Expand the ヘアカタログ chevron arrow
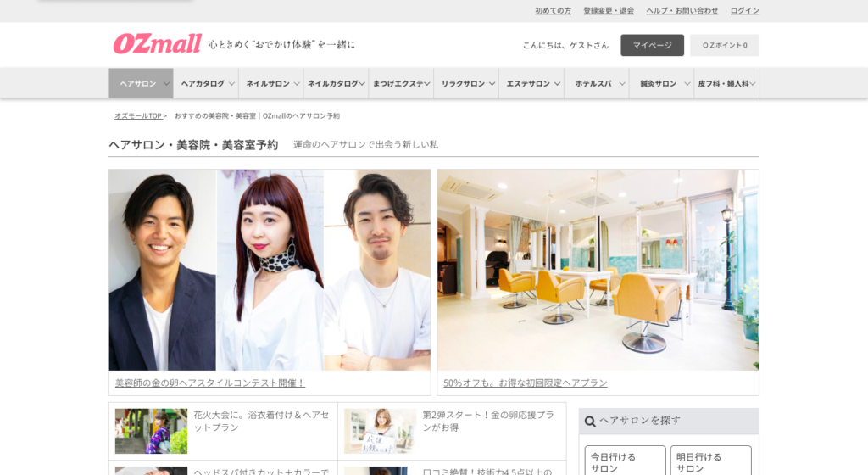Image resolution: width=868 pixels, height=475 pixels. pyautogui.click(x=231, y=84)
